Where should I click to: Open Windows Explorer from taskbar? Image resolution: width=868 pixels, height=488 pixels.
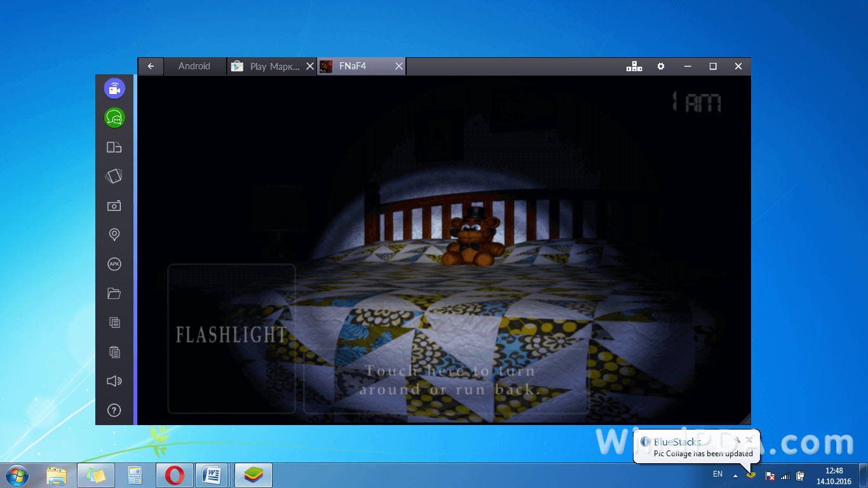pyautogui.click(x=57, y=475)
